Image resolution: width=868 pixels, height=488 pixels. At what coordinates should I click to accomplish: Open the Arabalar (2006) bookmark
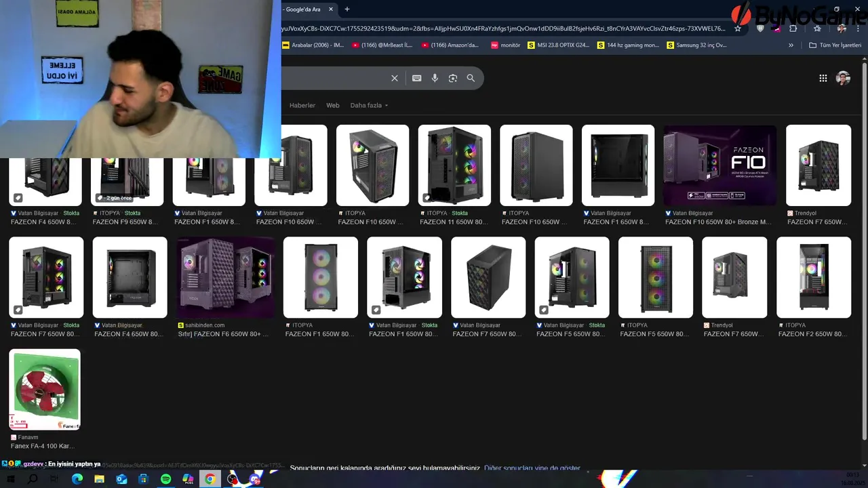313,45
